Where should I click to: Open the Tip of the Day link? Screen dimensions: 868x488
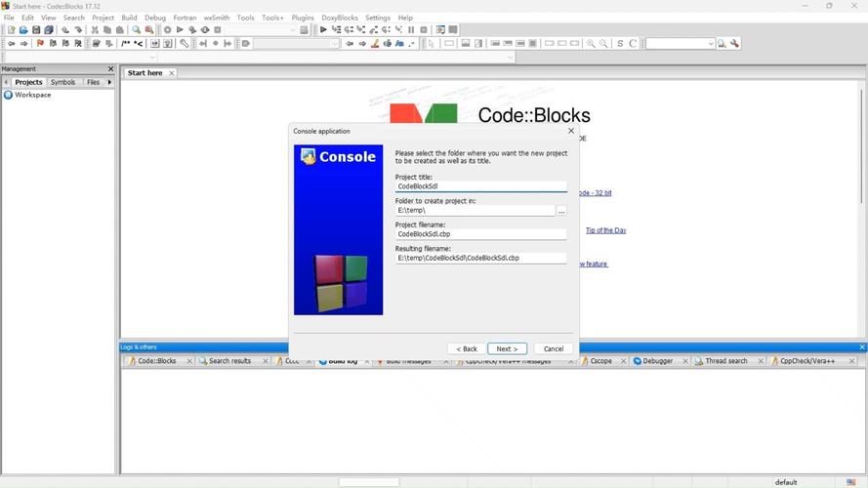click(605, 230)
